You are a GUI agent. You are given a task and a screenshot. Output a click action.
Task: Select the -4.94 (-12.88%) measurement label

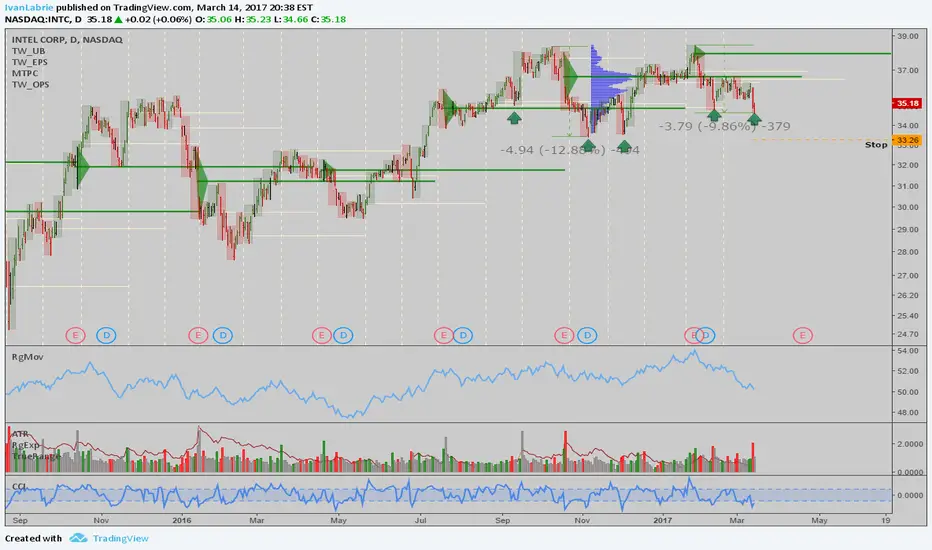[569, 150]
